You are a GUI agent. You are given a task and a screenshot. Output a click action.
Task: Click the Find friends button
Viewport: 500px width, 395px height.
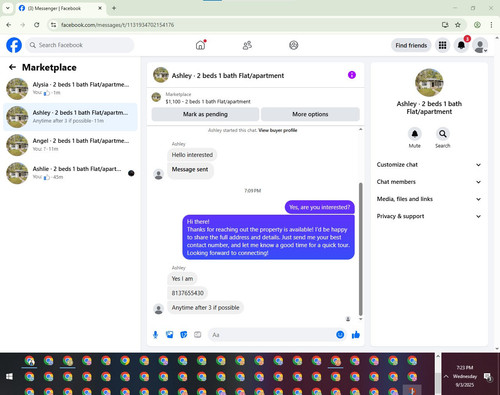click(411, 45)
